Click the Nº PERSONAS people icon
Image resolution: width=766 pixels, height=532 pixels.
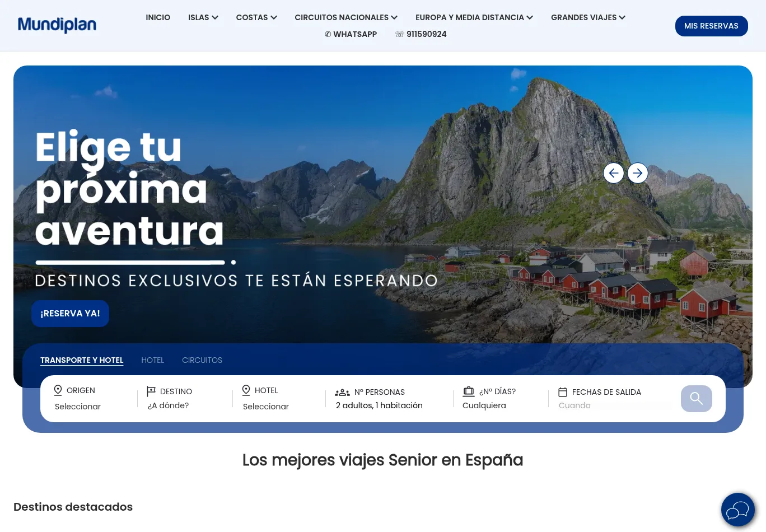coord(342,393)
